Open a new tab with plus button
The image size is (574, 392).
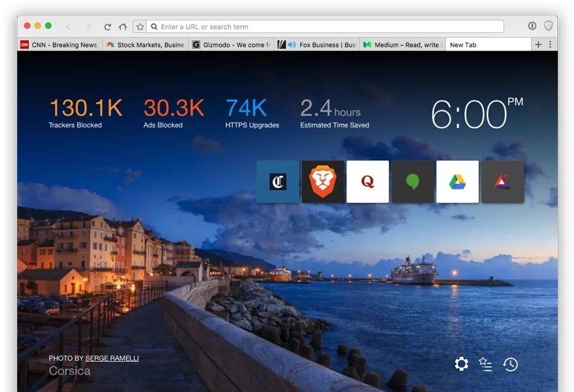click(538, 44)
